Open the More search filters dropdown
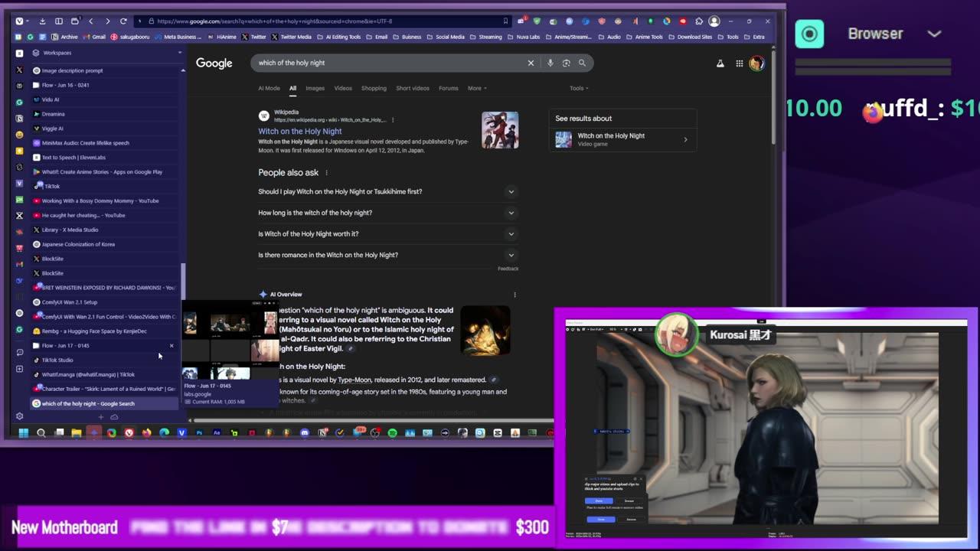 [477, 88]
